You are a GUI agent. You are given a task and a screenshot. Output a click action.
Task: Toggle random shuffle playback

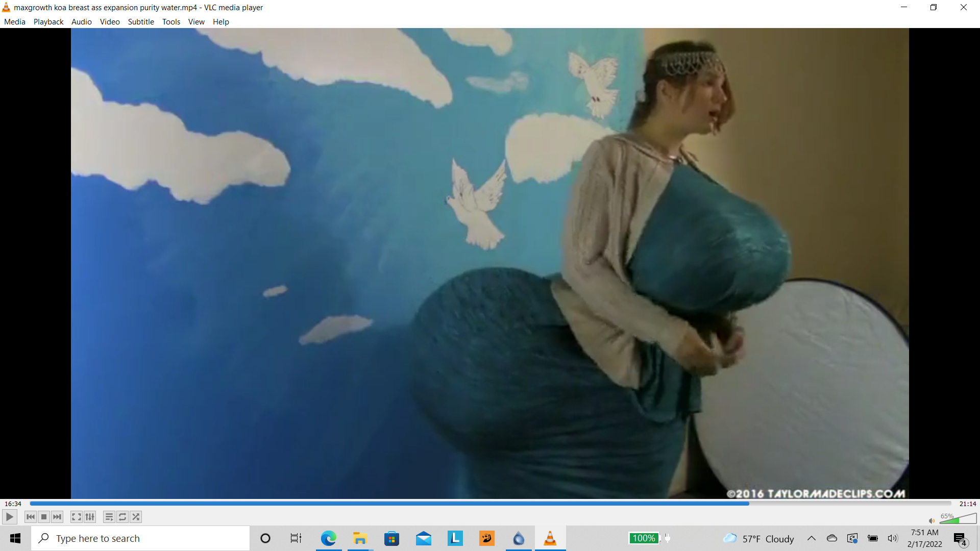(x=136, y=517)
